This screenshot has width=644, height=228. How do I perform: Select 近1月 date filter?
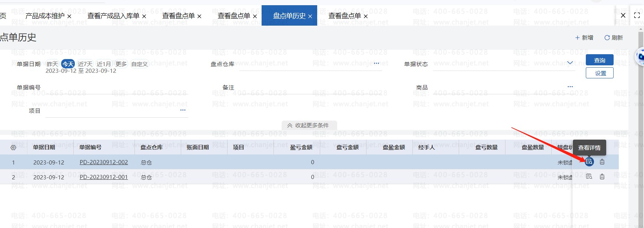tap(104, 64)
